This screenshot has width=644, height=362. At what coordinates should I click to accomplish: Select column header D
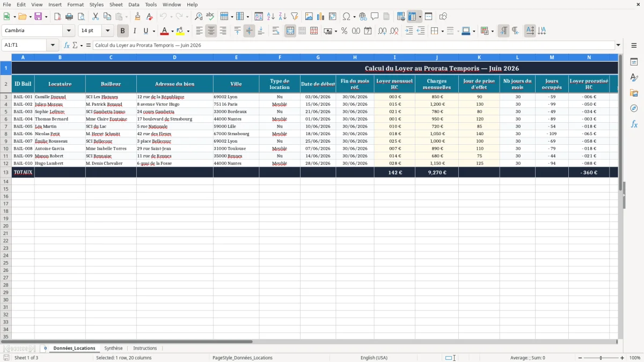coord(174,57)
